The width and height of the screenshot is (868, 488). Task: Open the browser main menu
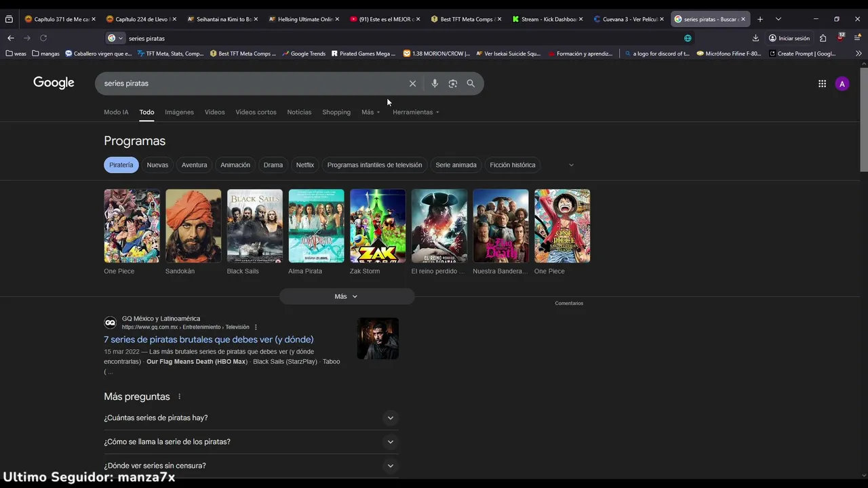coord(858,38)
